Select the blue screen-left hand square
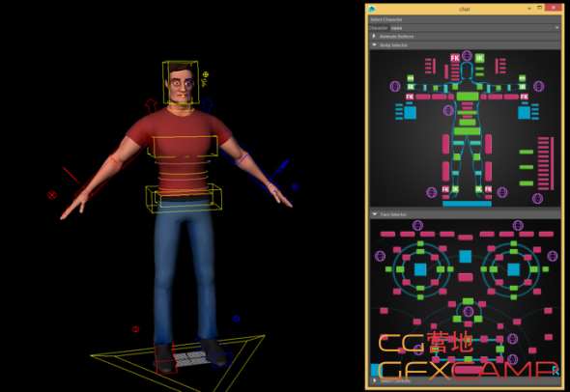570x392 pixels. 410,112
